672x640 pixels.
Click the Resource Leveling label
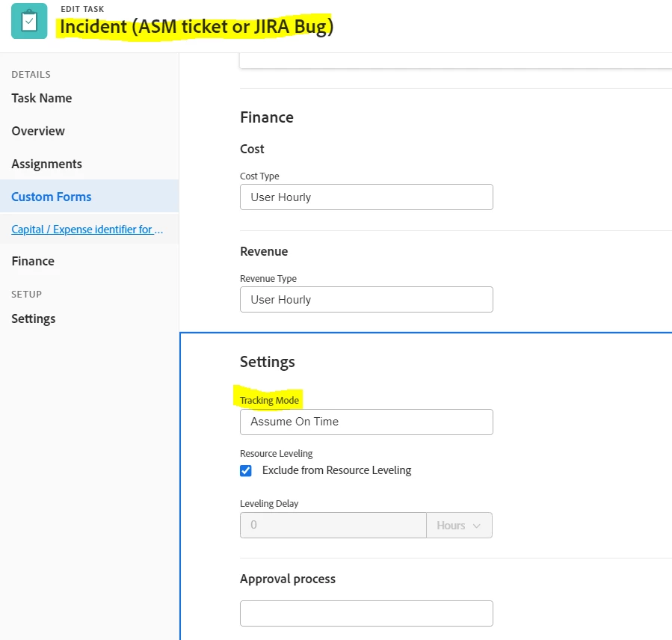[277, 454]
